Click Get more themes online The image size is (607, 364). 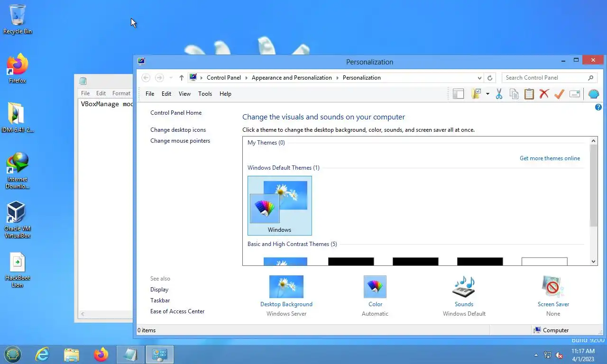550,158
